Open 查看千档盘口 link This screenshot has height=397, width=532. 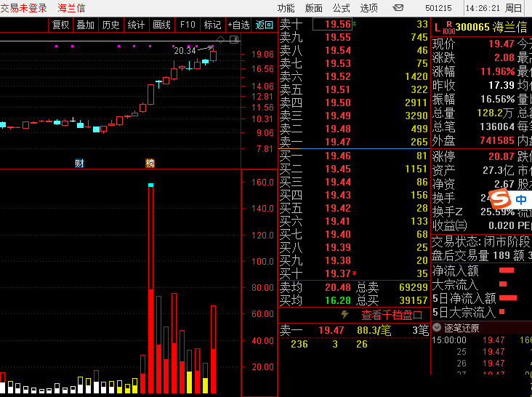click(392, 316)
